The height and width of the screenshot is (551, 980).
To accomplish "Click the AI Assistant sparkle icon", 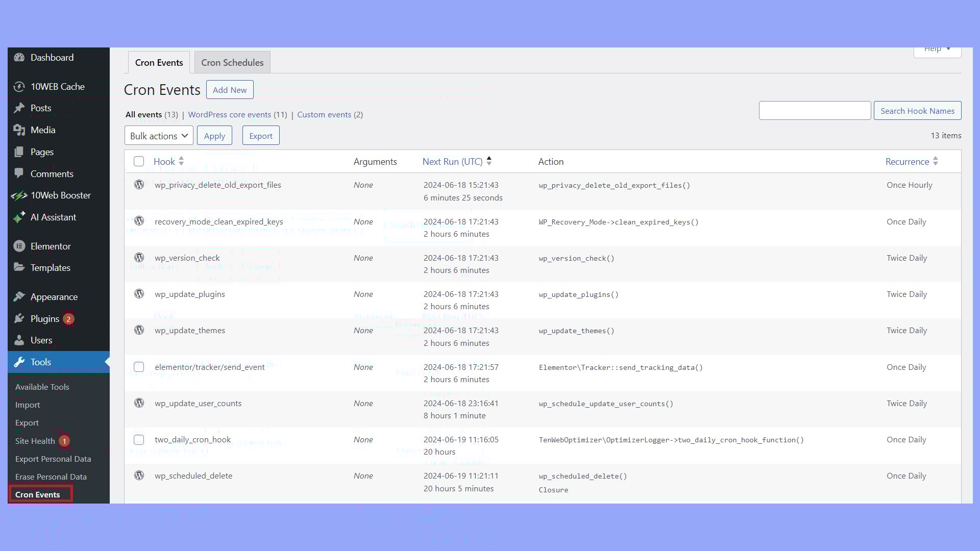I will pyautogui.click(x=19, y=217).
